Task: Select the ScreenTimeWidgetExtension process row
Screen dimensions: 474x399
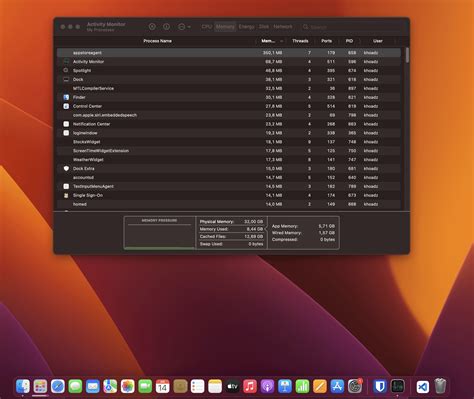Action: tap(229, 151)
